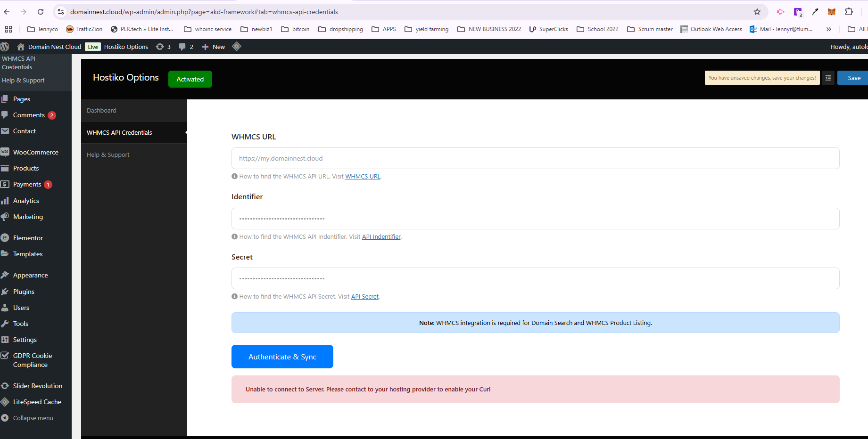Screen dimensions: 868x439
Task: Open Comments in WordPress sidebar
Action: pyautogui.click(x=29, y=115)
